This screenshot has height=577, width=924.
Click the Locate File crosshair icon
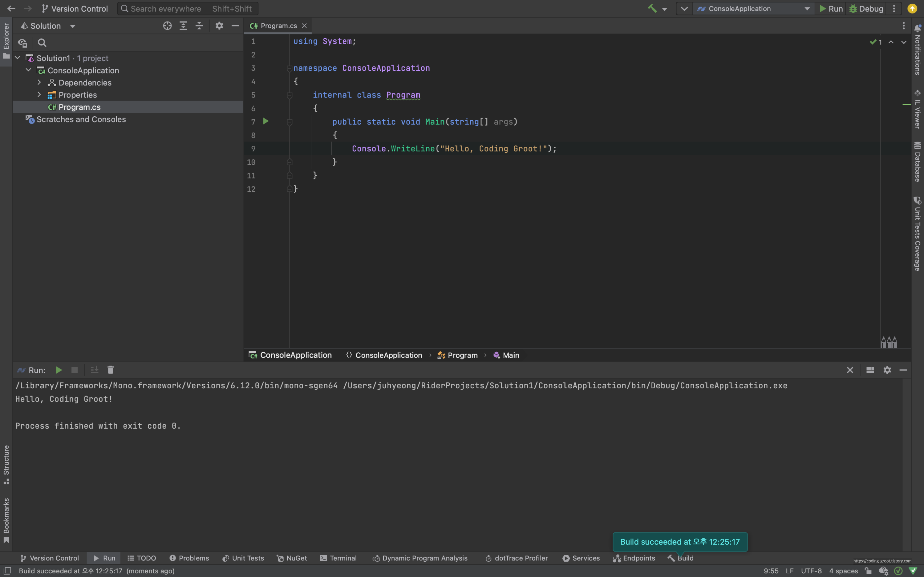click(167, 26)
